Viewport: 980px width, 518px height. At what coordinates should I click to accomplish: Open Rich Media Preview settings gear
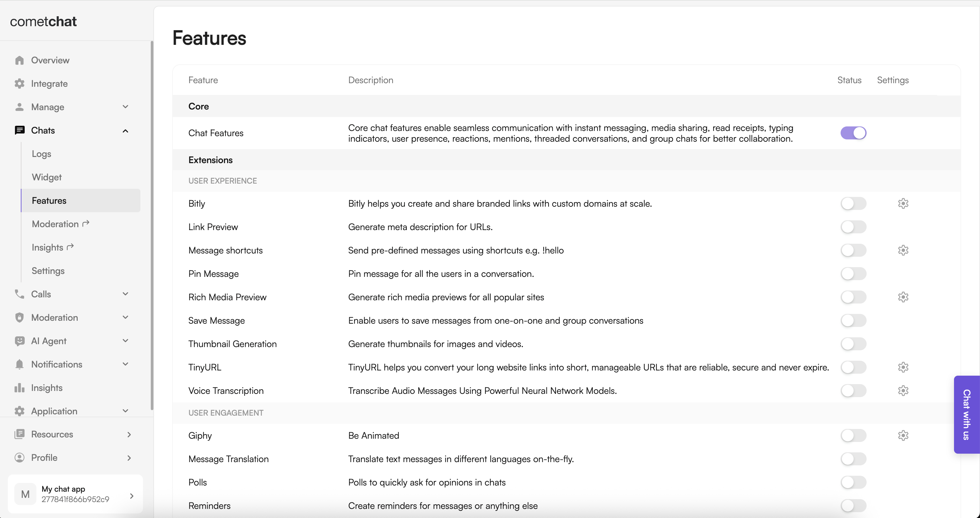coord(903,297)
